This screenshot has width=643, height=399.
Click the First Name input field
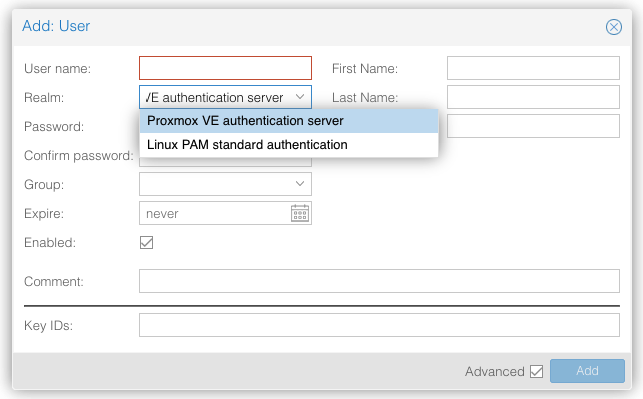[x=533, y=68]
